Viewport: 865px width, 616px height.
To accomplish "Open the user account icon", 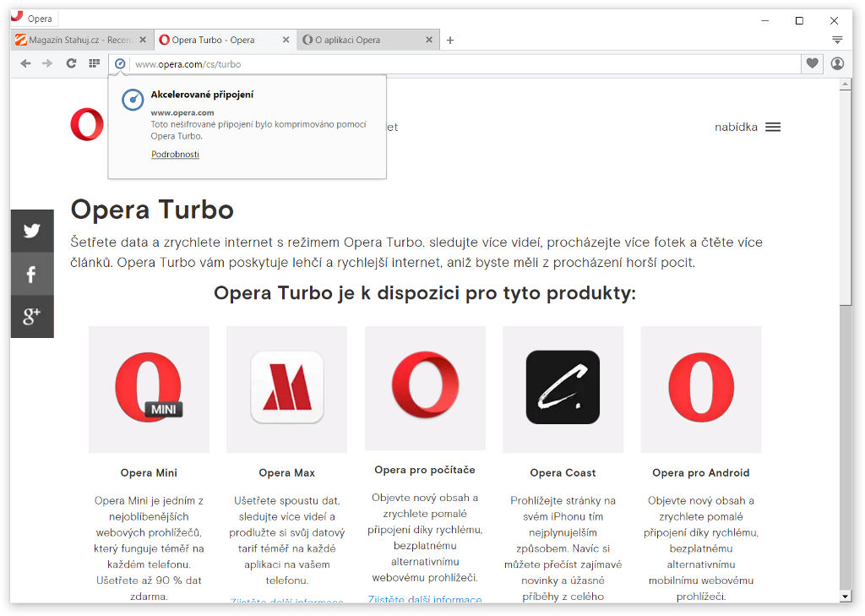I will (x=837, y=63).
